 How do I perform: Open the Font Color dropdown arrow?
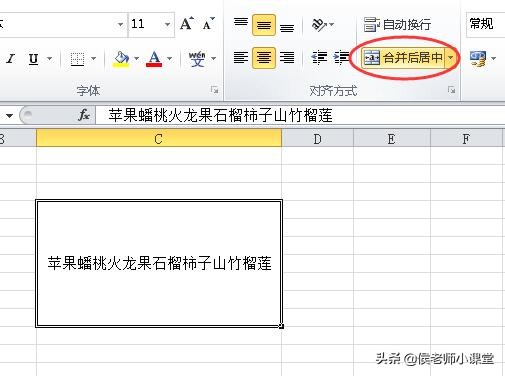(170, 59)
